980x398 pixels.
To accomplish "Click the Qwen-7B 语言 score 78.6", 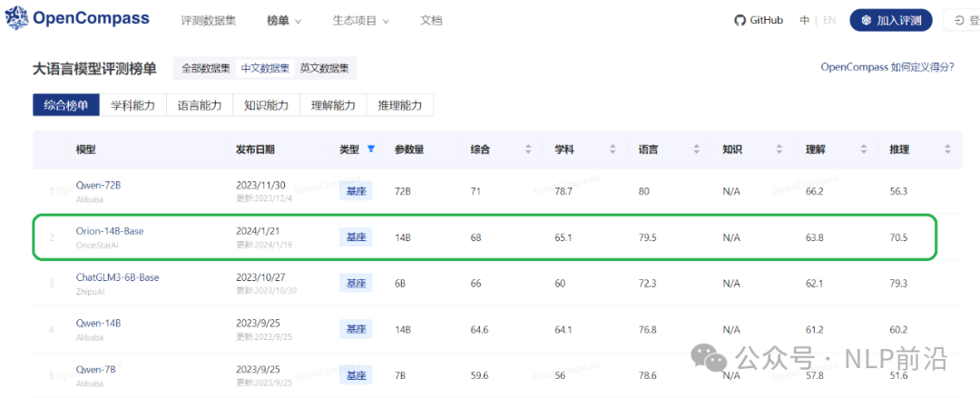I will tap(648, 375).
